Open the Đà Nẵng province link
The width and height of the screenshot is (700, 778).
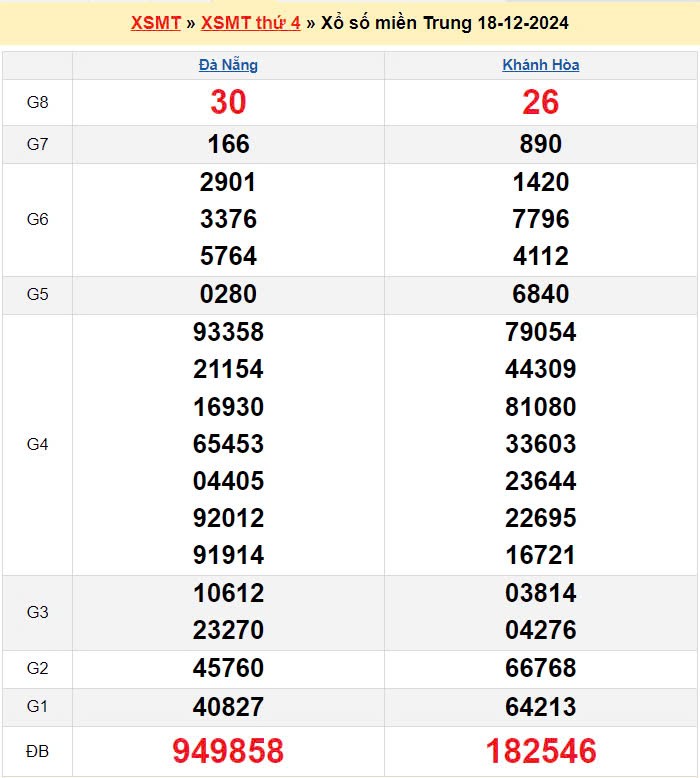point(228,65)
